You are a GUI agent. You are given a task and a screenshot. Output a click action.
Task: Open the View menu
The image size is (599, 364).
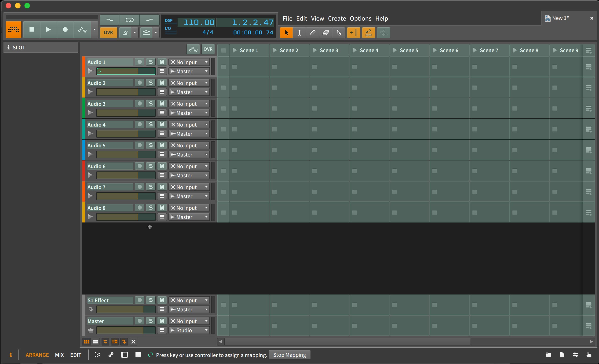tap(318, 18)
